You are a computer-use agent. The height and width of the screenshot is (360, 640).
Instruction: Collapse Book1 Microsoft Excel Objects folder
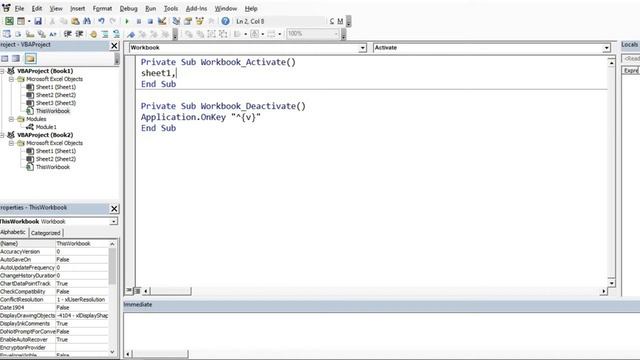[11, 79]
